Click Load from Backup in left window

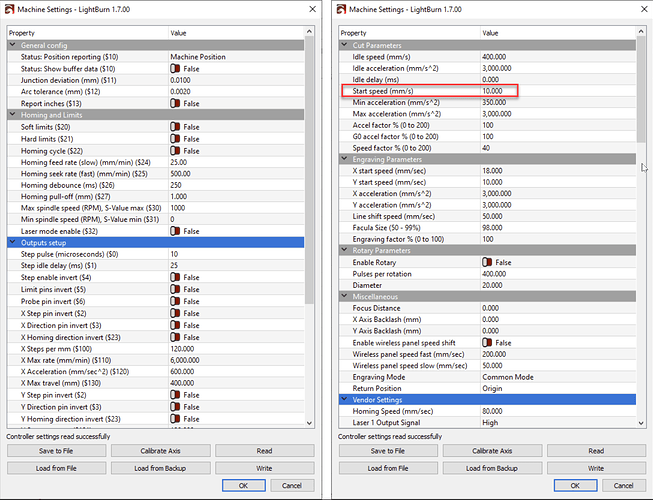pyautogui.click(x=160, y=468)
